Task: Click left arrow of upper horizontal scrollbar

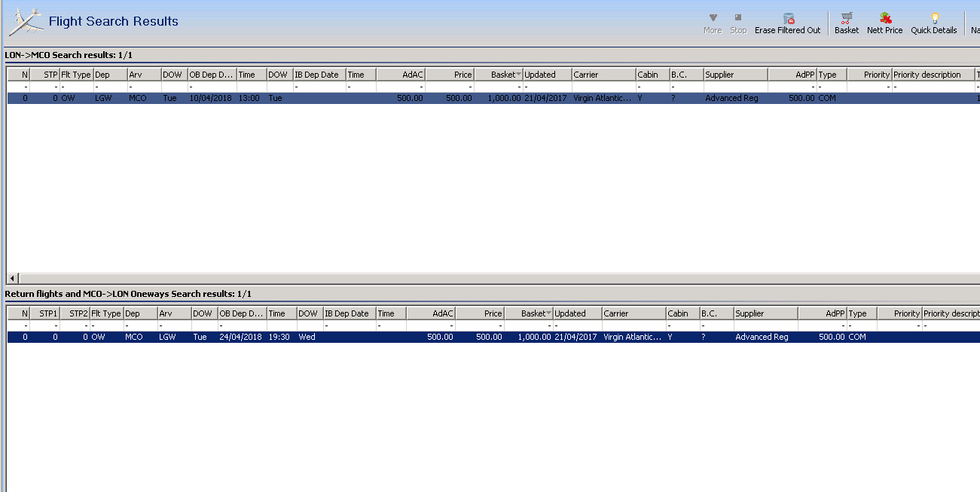Action: (x=11, y=278)
